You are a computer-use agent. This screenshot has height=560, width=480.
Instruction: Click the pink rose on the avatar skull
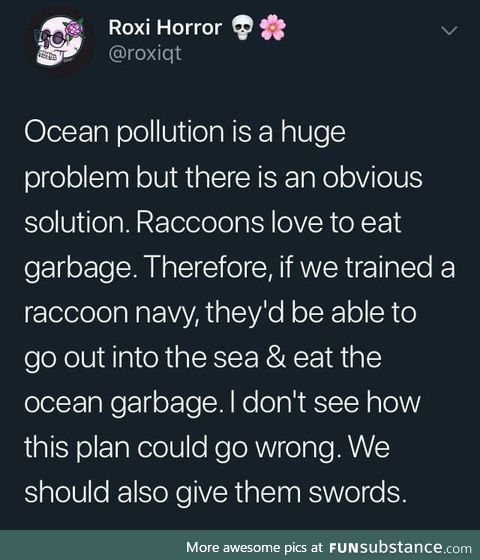pyautogui.click(x=74, y=29)
